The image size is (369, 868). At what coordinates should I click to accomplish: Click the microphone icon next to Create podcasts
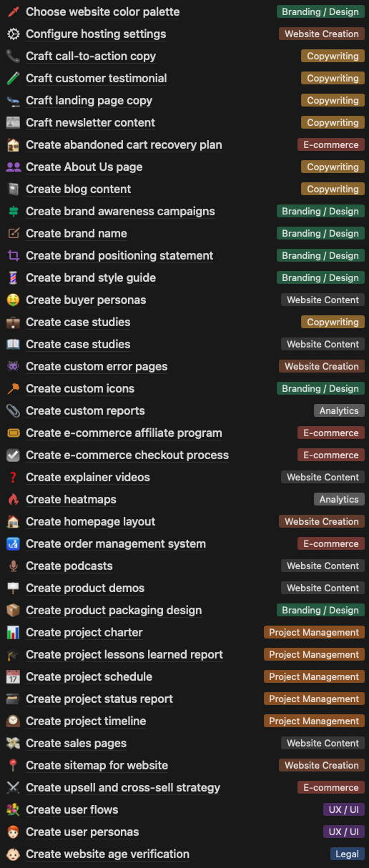point(13,566)
